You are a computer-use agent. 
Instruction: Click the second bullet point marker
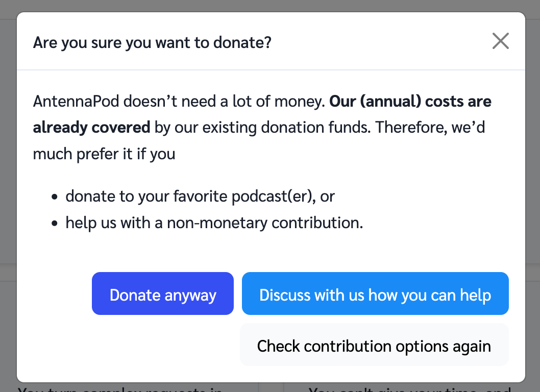pos(55,224)
